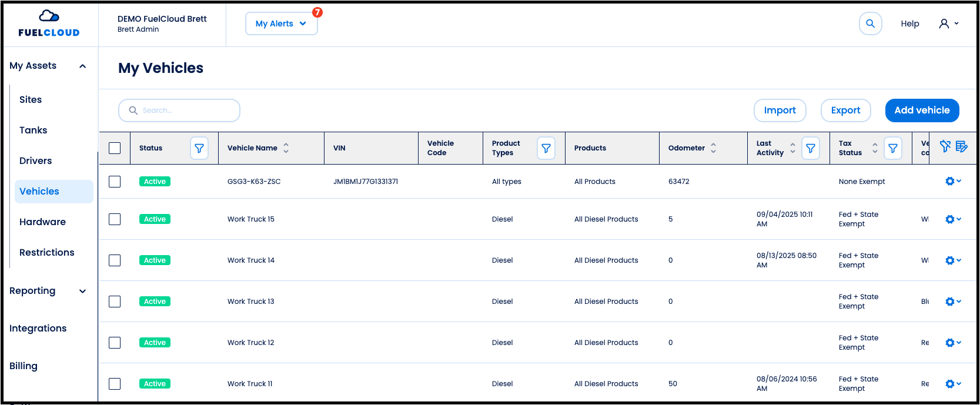Filter by Last Activity column

tap(811, 148)
